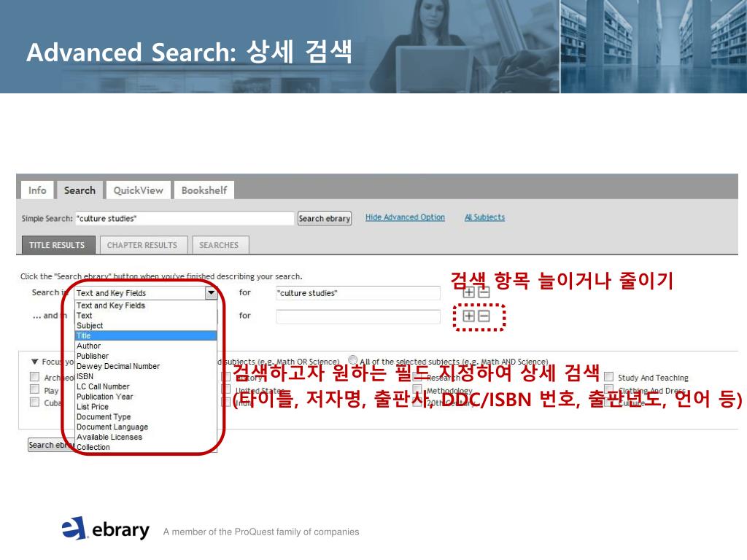The image size is (747, 560).
Task: Click bottom Search ebrary button
Action: click(x=52, y=445)
